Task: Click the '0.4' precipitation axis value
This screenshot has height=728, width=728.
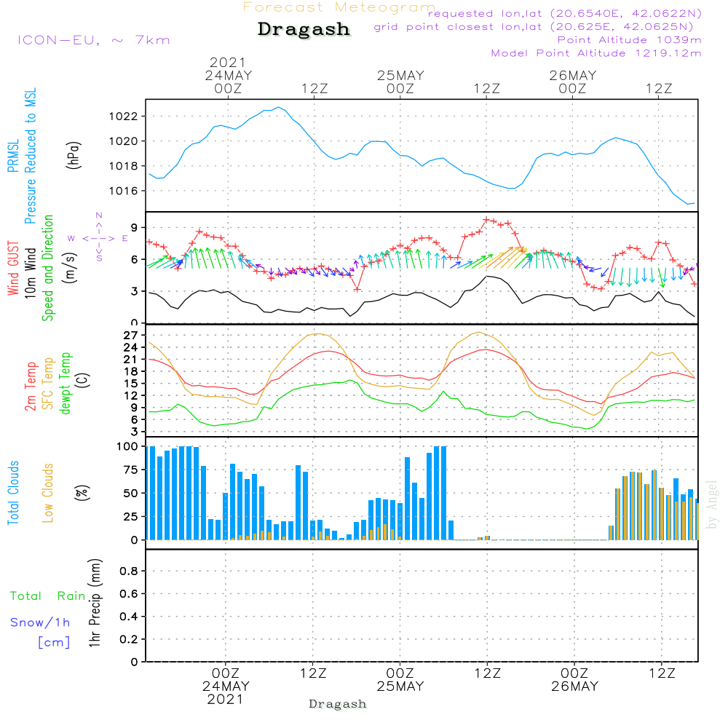Action: (129, 617)
